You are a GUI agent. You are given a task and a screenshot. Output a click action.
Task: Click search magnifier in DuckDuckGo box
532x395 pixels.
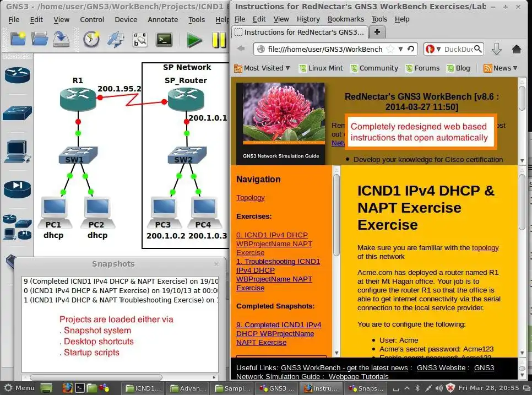coord(477,49)
